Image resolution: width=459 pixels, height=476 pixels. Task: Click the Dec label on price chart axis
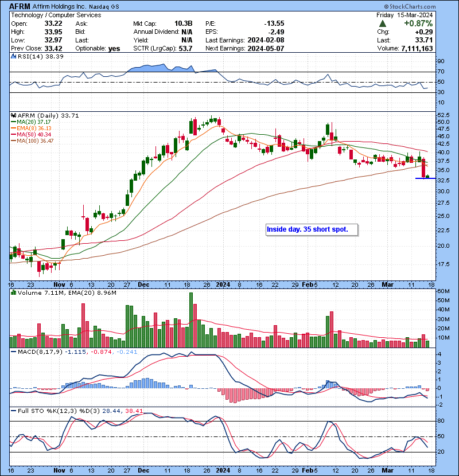pos(143,285)
